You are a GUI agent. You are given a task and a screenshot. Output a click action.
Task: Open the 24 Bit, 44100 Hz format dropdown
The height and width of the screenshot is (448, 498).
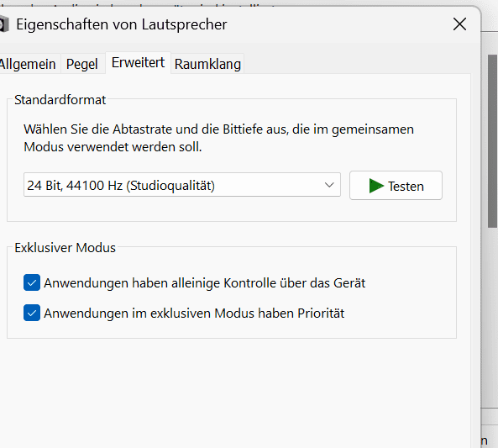[x=182, y=185]
